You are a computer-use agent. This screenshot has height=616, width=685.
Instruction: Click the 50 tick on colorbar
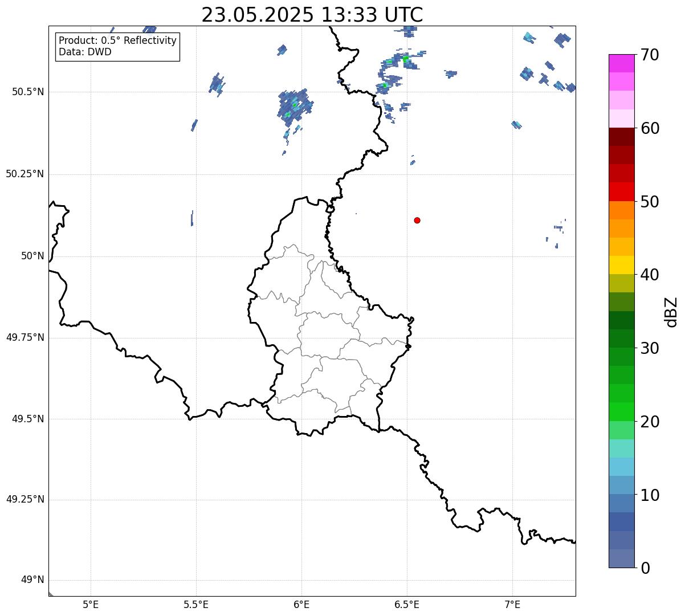(x=650, y=202)
